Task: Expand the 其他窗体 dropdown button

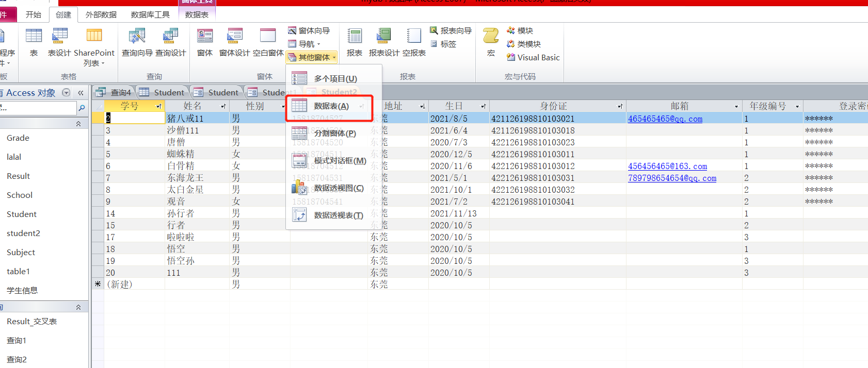Action: [313, 58]
